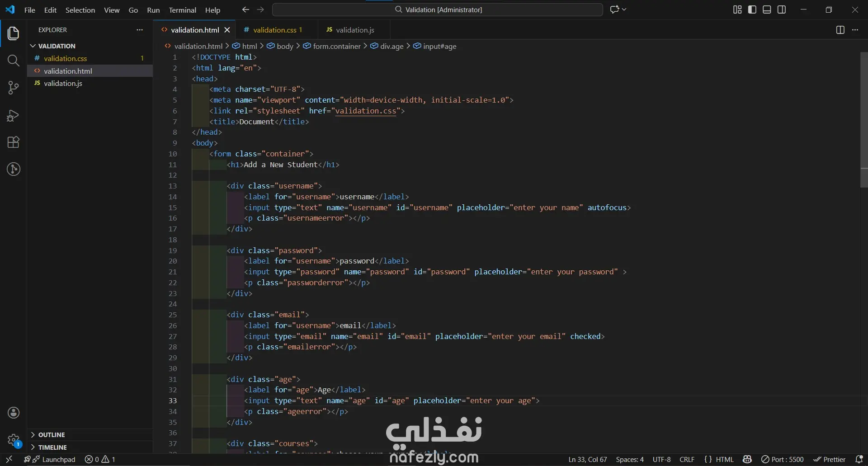868x466 pixels.
Task: Change indentation via Spaces: 4
Action: tap(630, 459)
